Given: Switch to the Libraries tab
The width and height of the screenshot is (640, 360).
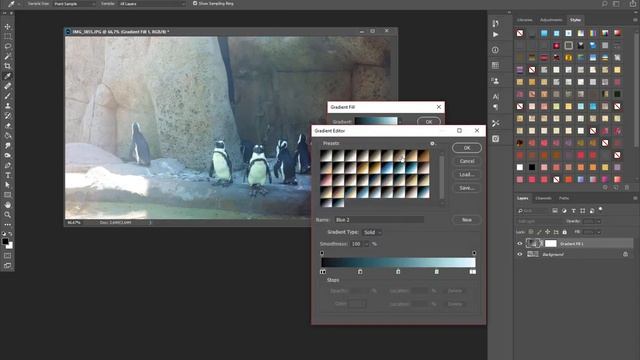Looking at the screenshot, I should click(524, 20).
